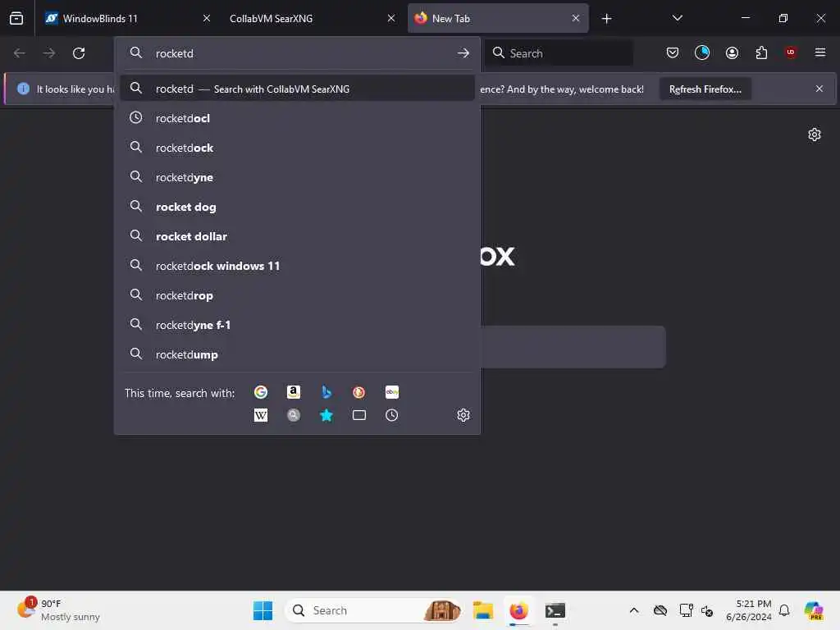
Task: Search this time with DuckDuckGo icon
Action: 359,392
